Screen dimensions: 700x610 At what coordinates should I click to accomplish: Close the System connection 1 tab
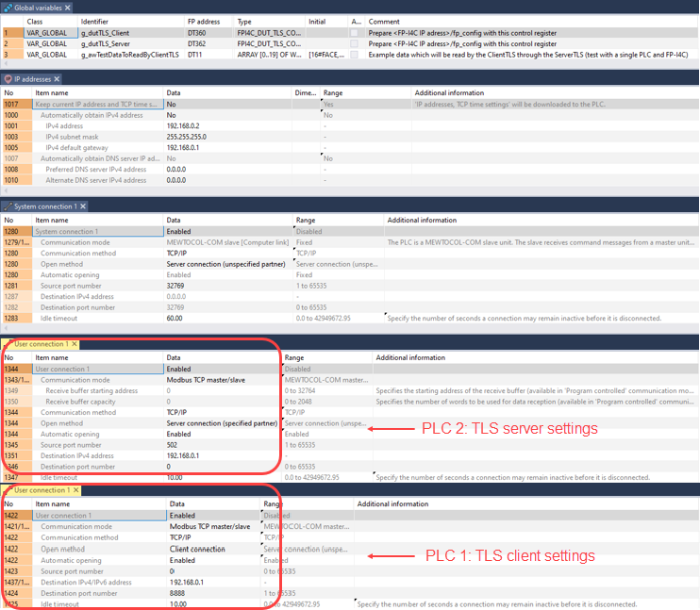pyautogui.click(x=83, y=206)
